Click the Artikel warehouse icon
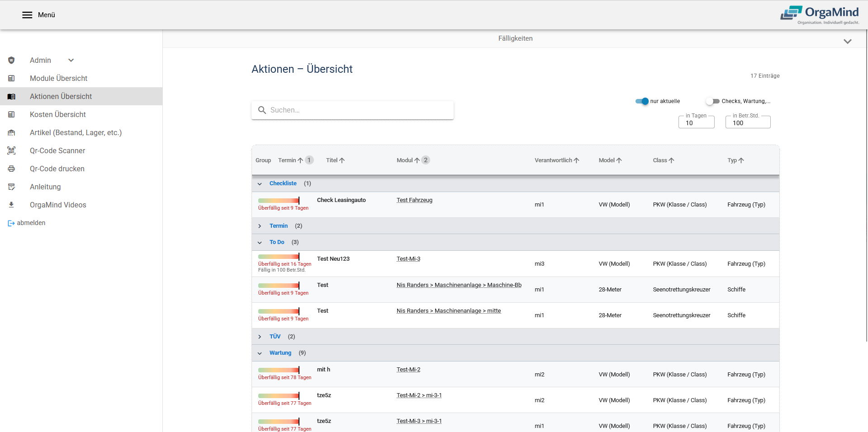Viewport: 868px width, 432px height. (x=11, y=132)
